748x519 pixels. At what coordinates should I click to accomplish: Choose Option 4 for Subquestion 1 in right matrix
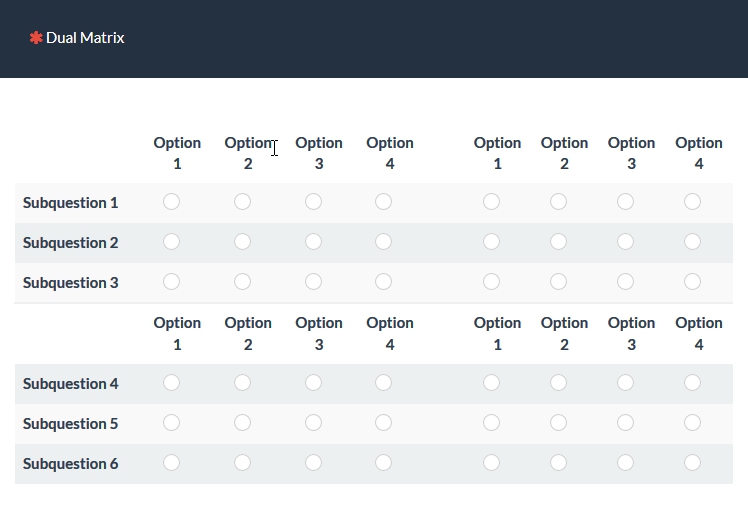tap(692, 202)
